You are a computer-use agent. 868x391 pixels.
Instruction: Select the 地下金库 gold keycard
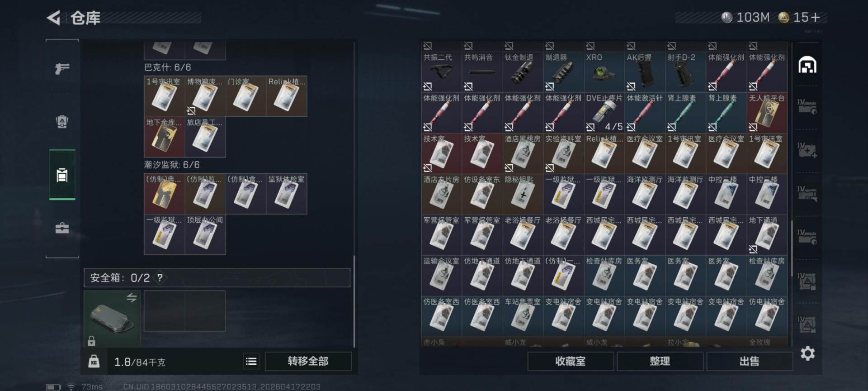point(164,137)
